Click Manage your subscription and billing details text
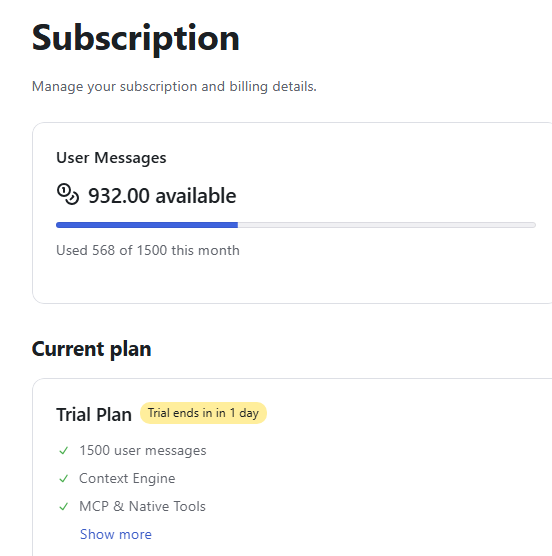The image size is (552, 556). (x=174, y=87)
